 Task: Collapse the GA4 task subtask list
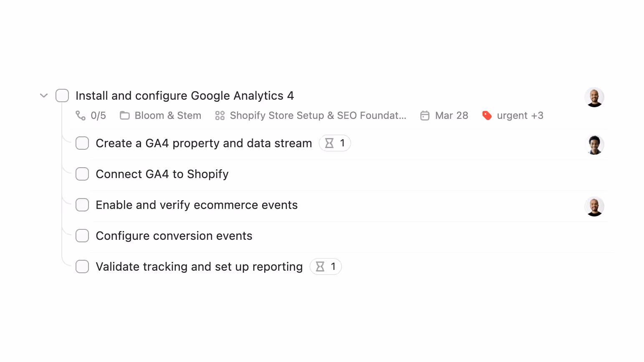coord(43,96)
